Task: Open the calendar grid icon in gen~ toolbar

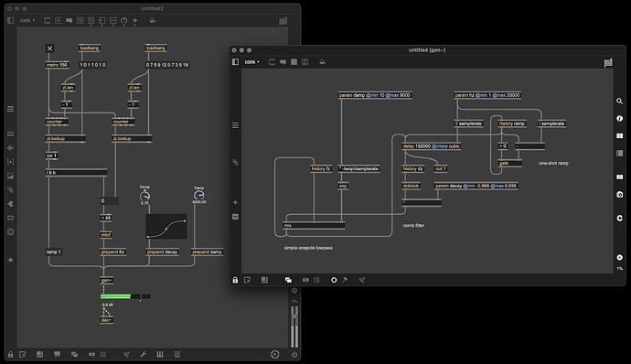Action: [x=608, y=62]
